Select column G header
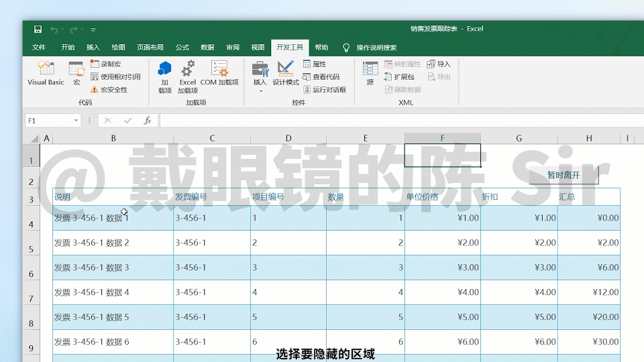644x362 pixels. click(x=519, y=138)
